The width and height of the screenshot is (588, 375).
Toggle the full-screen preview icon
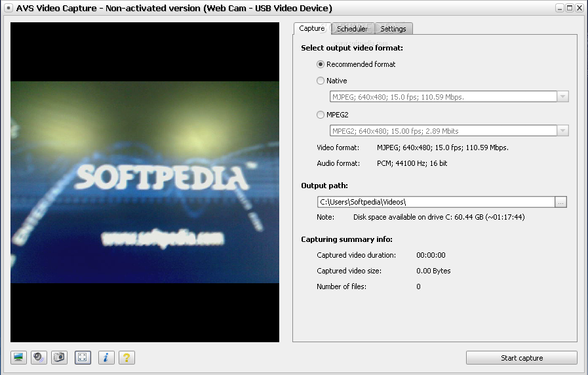(x=83, y=357)
